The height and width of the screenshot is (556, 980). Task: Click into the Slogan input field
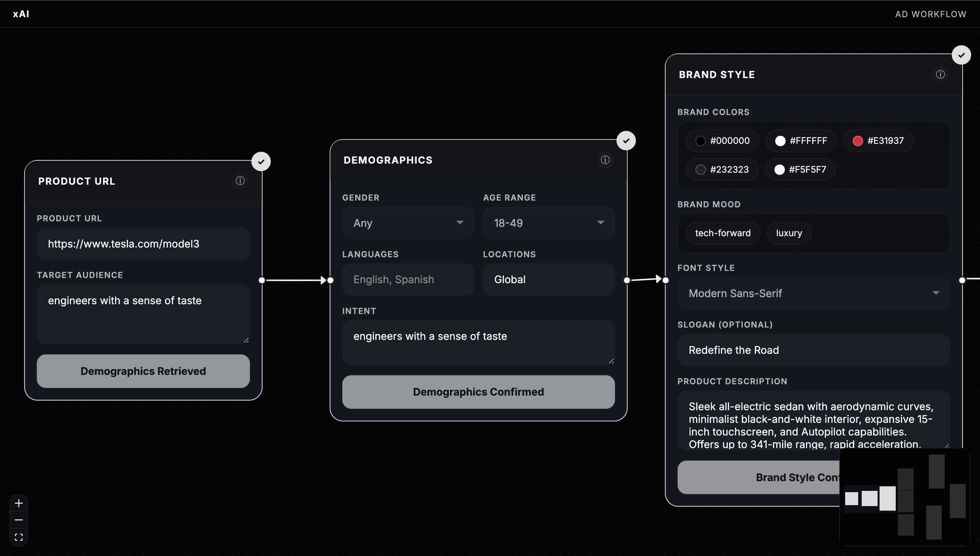tap(813, 350)
